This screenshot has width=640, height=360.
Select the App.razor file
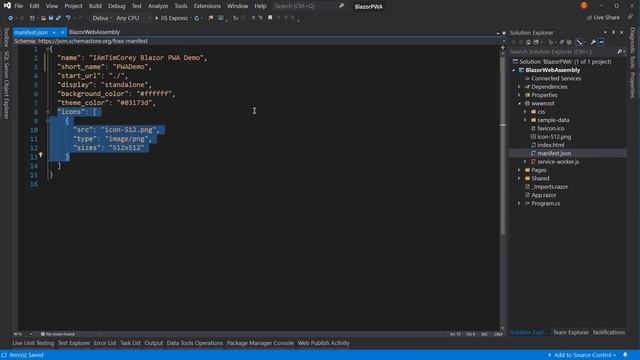pos(543,195)
